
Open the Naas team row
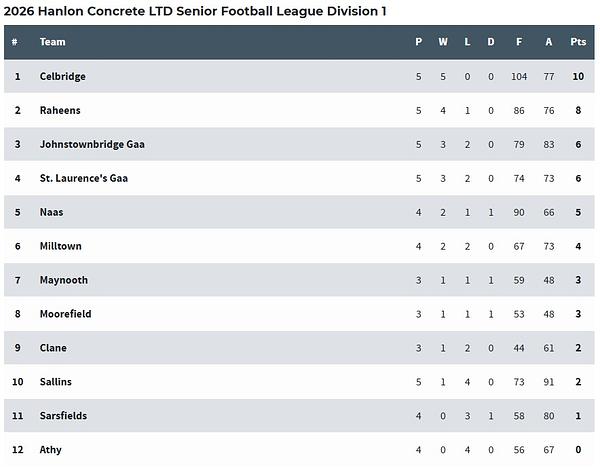point(53,212)
